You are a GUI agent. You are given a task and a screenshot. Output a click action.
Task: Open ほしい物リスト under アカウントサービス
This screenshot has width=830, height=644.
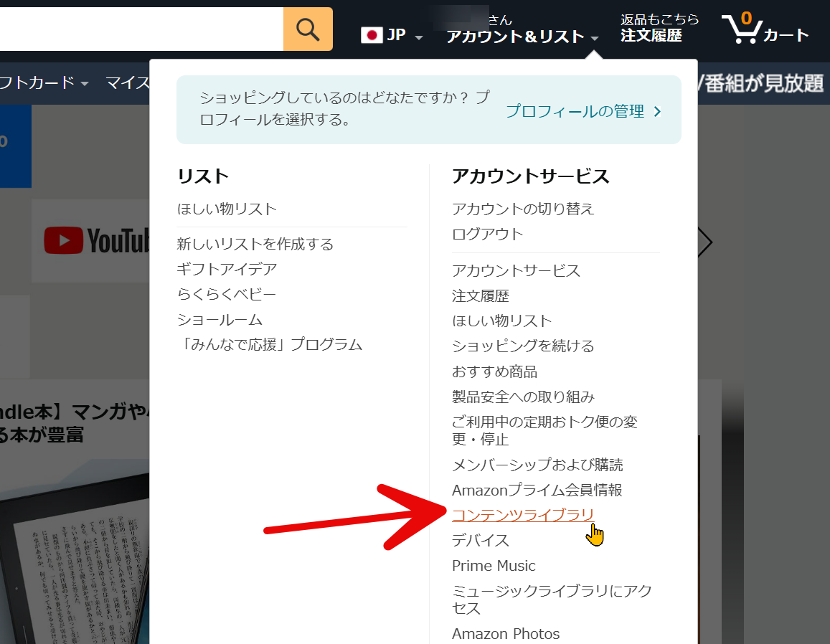tap(502, 321)
